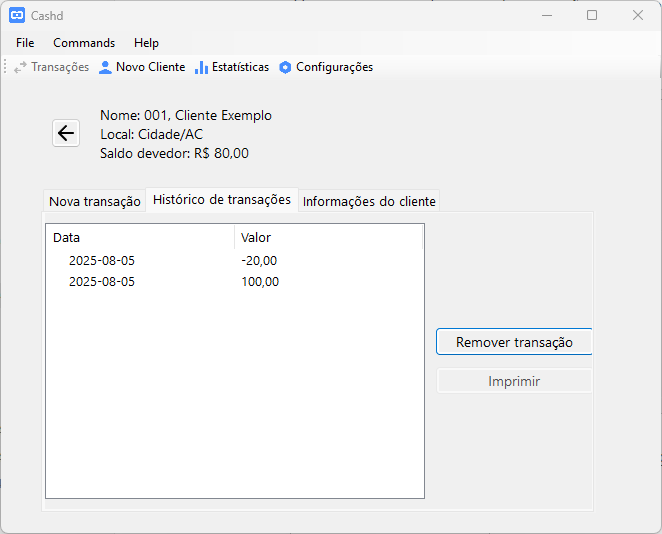Click the Cashd app logo icon
This screenshot has height=534, width=662.
(x=17, y=16)
